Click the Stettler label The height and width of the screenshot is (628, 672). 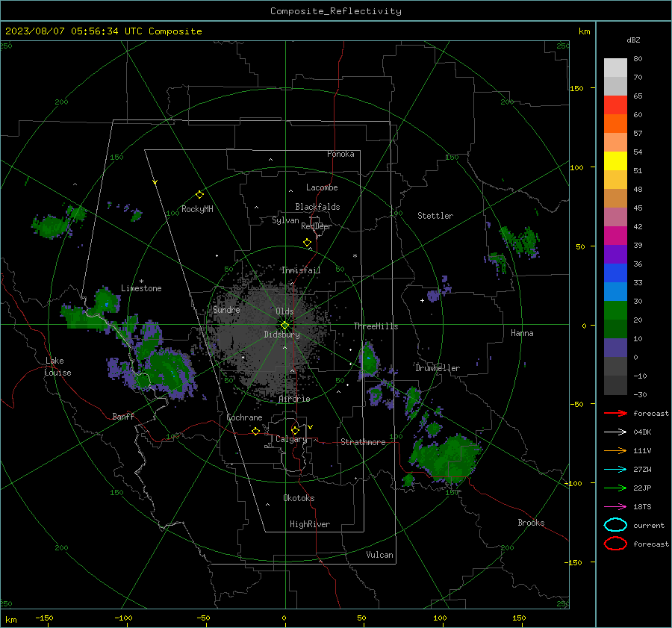(x=435, y=216)
